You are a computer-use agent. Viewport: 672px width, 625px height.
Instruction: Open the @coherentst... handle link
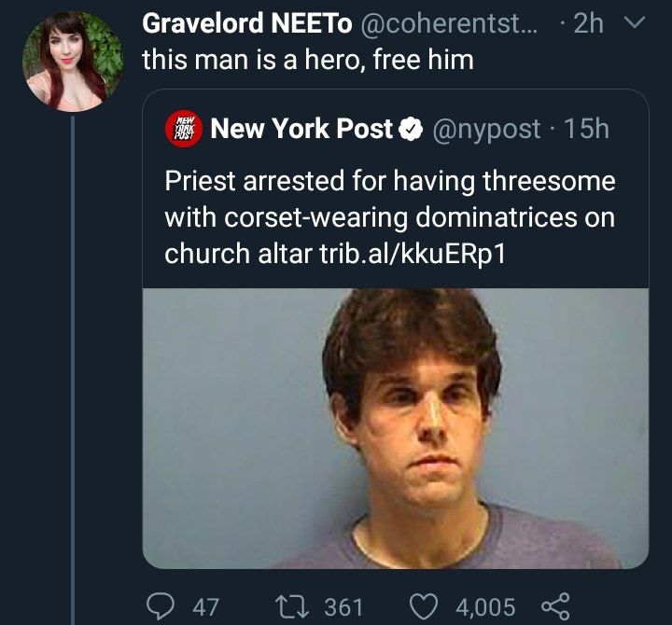click(x=450, y=24)
